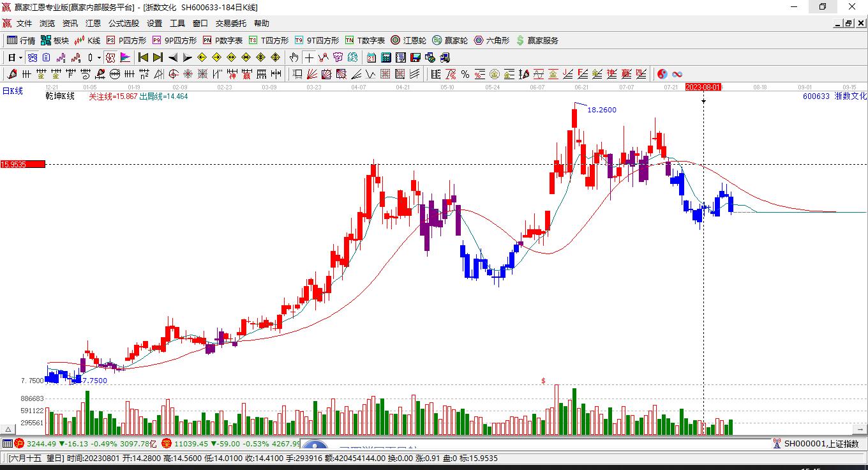Click the teal 线 line icon
This screenshot has width=868, height=470.
(x=352, y=57)
